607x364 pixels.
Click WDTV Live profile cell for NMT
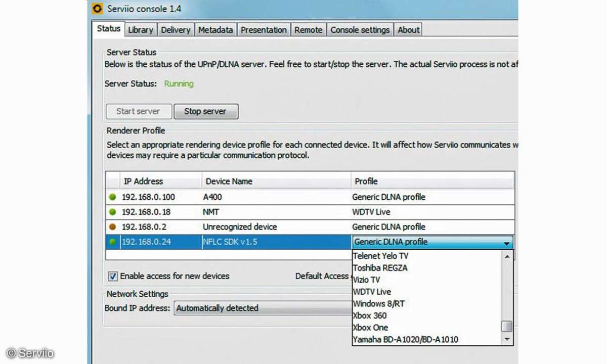[x=432, y=212]
